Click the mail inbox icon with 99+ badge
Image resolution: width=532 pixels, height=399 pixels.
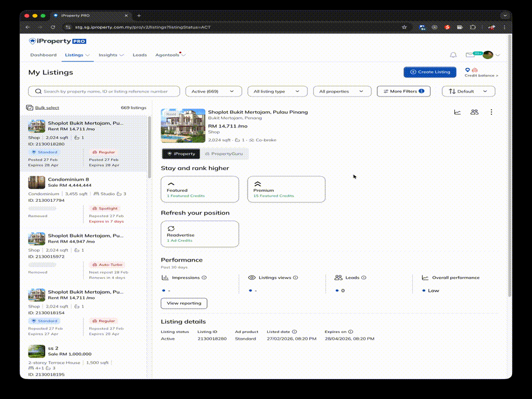click(469, 55)
